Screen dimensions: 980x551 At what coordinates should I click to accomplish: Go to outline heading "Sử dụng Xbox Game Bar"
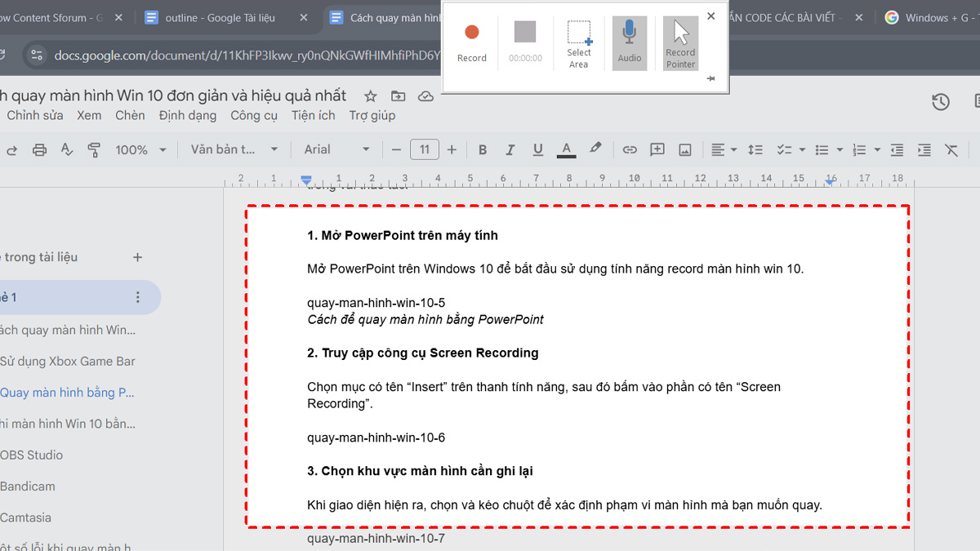click(x=68, y=362)
